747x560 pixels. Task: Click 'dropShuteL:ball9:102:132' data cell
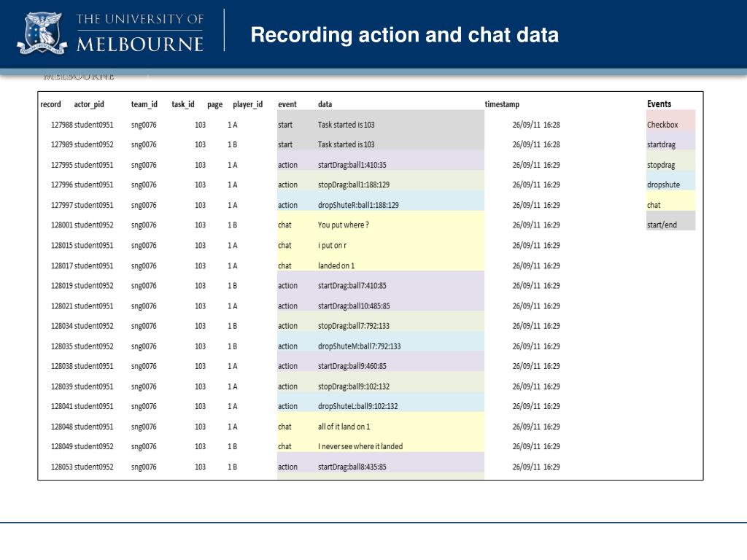click(x=357, y=407)
